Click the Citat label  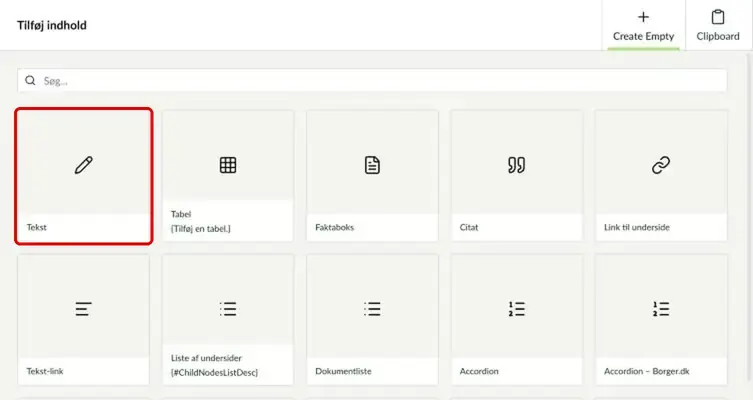point(469,228)
